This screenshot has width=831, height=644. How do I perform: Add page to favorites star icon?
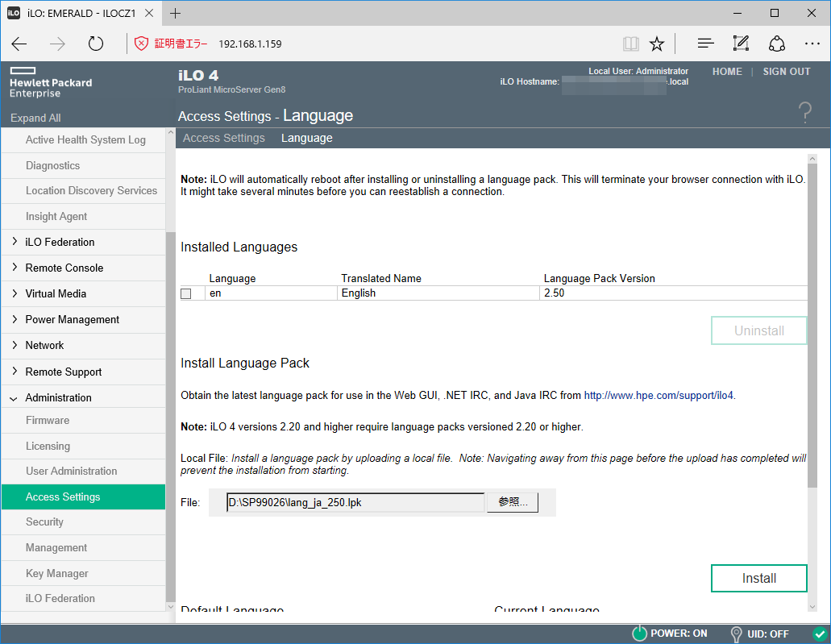[657, 44]
